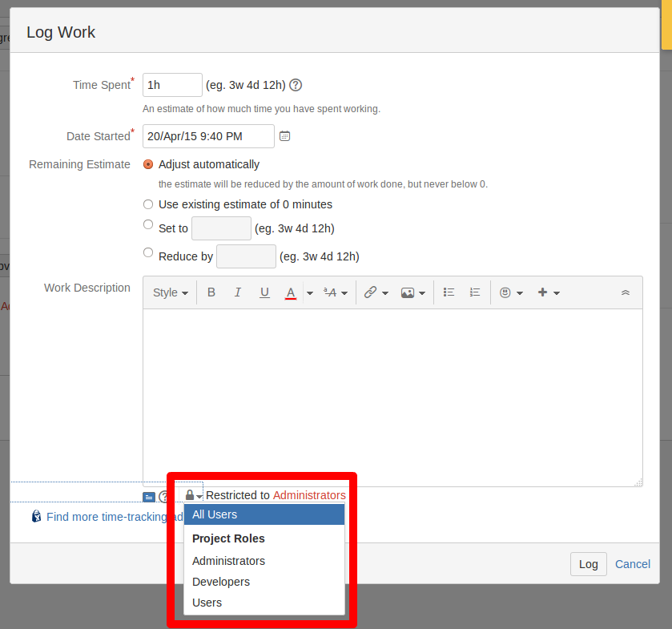The width and height of the screenshot is (672, 629).
Task: Insert a bulleted list
Action: (x=449, y=292)
